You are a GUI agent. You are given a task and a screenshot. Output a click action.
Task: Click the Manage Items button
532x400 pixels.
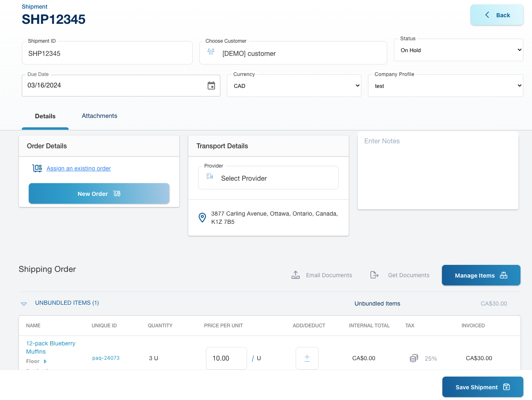click(x=481, y=275)
